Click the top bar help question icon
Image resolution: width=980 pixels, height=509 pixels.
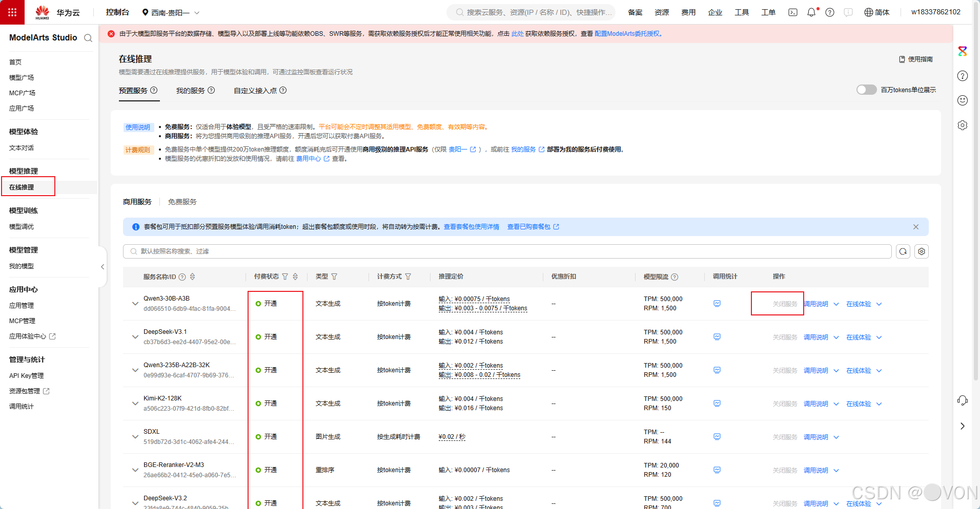tap(830, 12)
